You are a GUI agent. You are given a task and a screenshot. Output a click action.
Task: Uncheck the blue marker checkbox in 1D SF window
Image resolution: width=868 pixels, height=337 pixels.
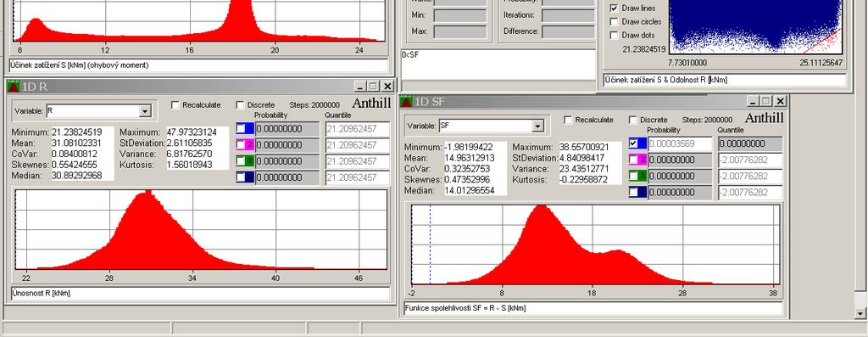click(634, 143)
